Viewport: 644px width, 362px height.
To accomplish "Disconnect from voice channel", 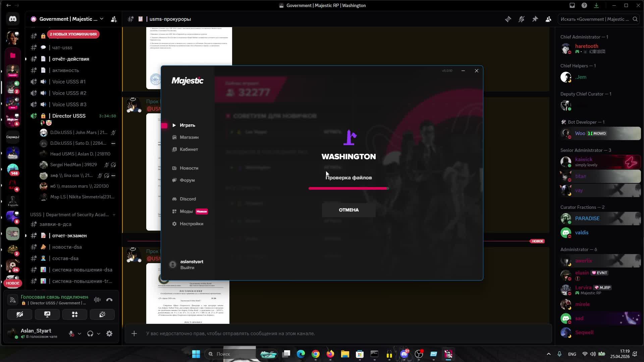I will click(x=109, y=300).
